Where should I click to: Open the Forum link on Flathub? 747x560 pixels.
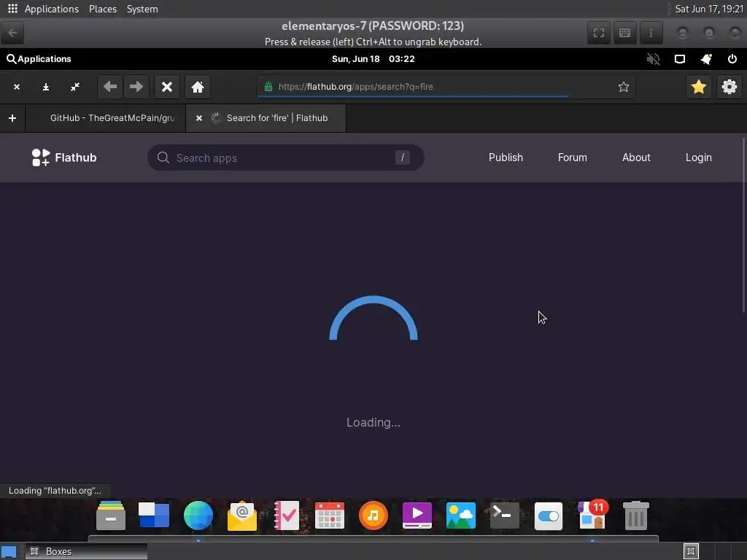coord(572,157)
